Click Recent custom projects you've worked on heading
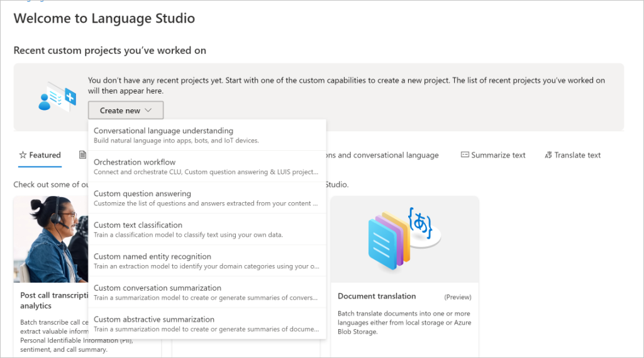Screen dimensions: 644x358 click(109, 50)
